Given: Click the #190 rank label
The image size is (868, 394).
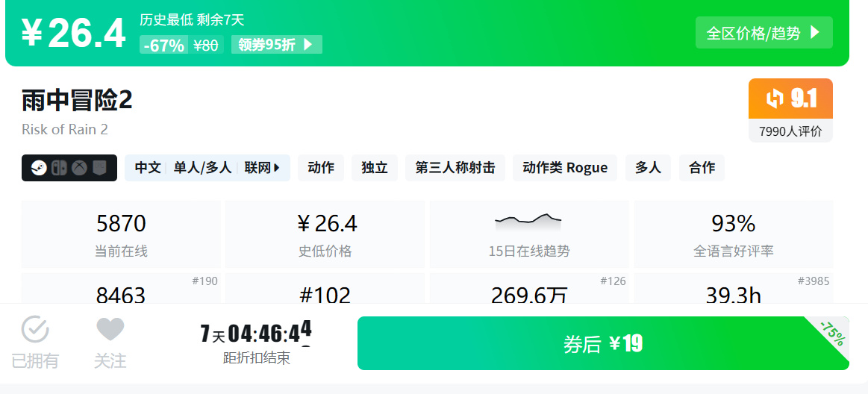Looking at the screenshot, I should [204, 281].
